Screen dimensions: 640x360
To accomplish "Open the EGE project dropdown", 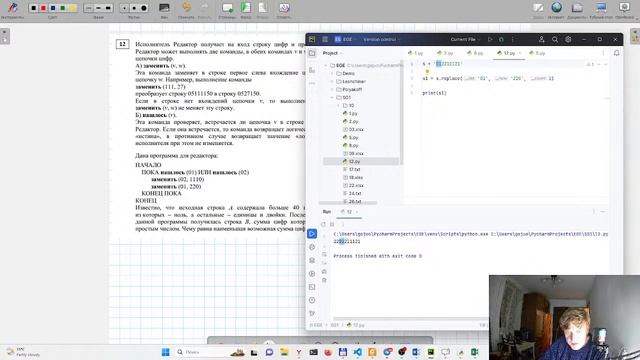I will click(x=346, y=39).
